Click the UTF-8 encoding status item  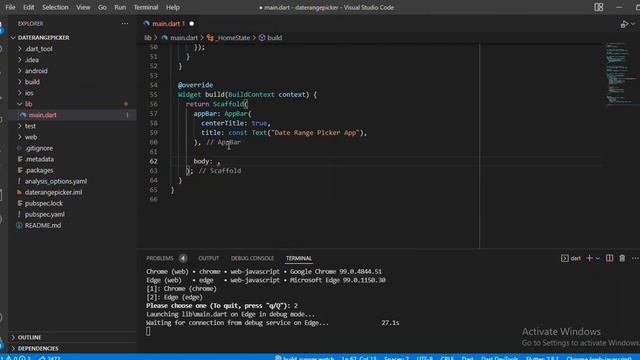[424, 358]
